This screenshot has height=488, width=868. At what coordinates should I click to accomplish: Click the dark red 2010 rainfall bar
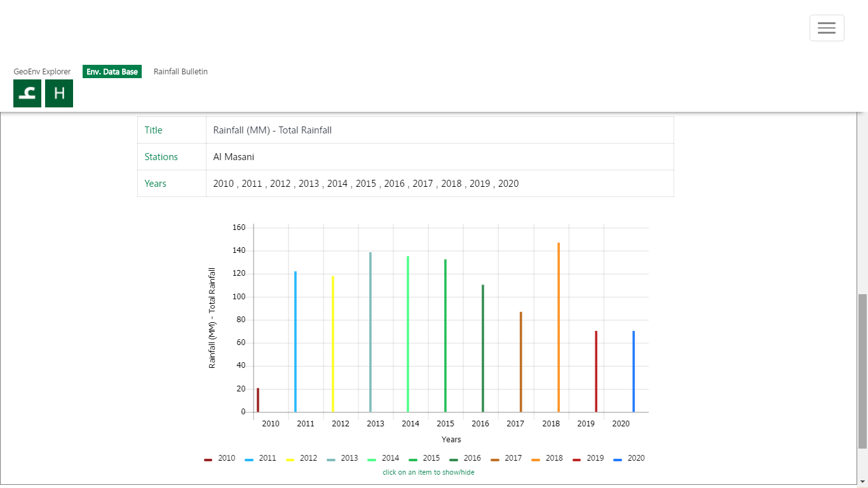pyautogui.click(x=258, y=400)
